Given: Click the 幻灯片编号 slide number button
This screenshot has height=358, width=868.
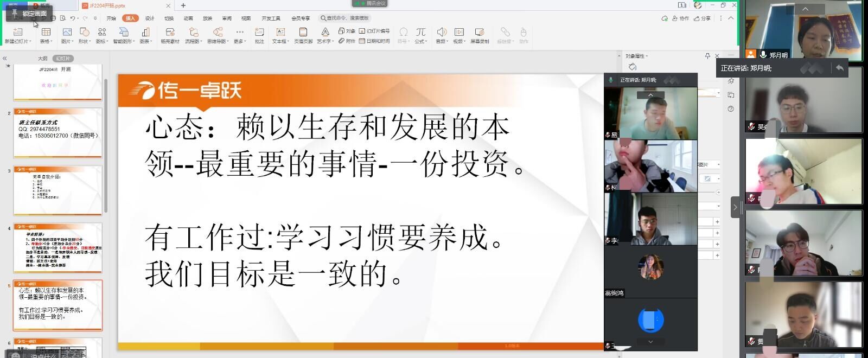Looking at the screenshot, I should [x=374, y=31].
